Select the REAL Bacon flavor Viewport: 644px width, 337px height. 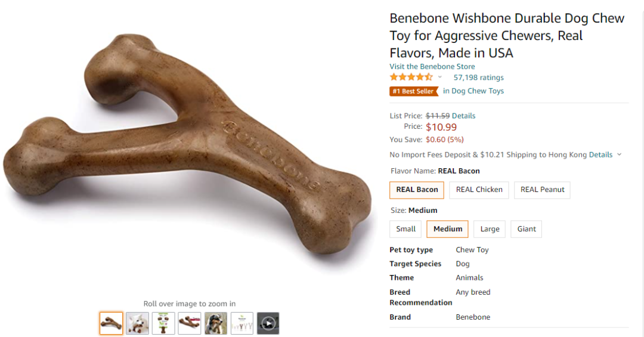[417, 190]
